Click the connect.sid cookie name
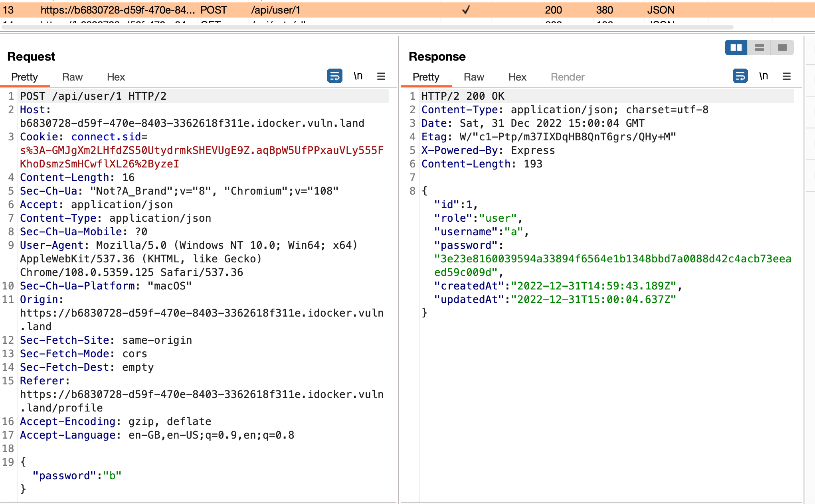This screenshot has height=504, width=815. pyautogui.click(x=106, y=137)
